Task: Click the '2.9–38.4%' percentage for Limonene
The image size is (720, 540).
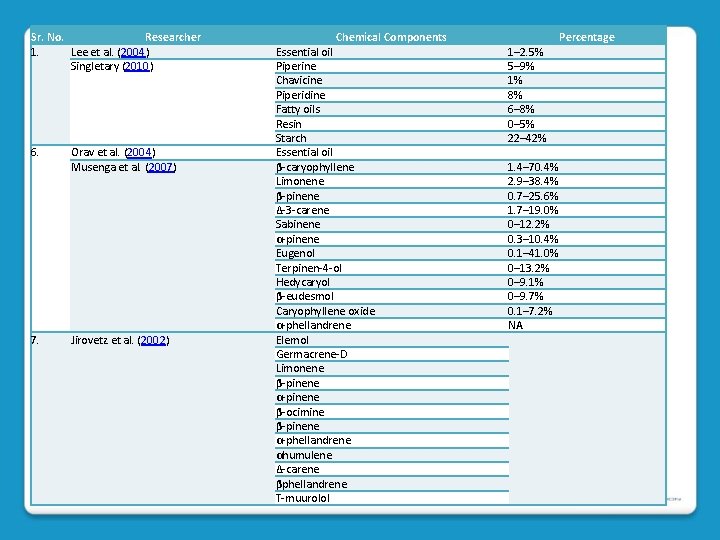Action: tap(533, 181)
